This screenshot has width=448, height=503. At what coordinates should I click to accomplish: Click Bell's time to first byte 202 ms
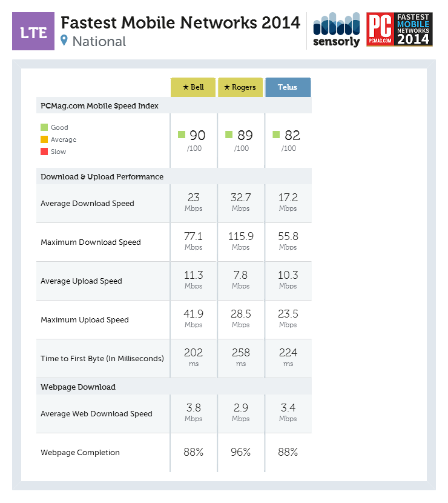coord(194,358)
